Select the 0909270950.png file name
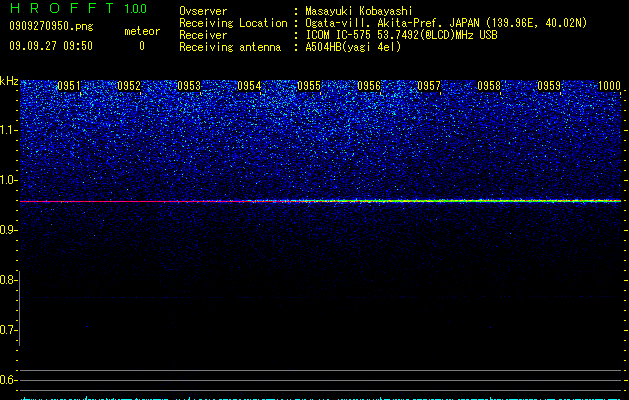 51,26
